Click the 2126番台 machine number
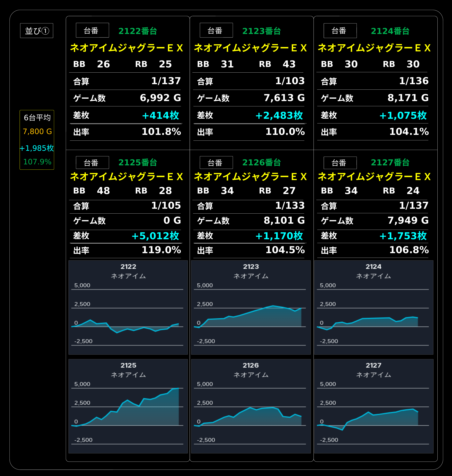The image size is (452, 476). coord(261,163)
